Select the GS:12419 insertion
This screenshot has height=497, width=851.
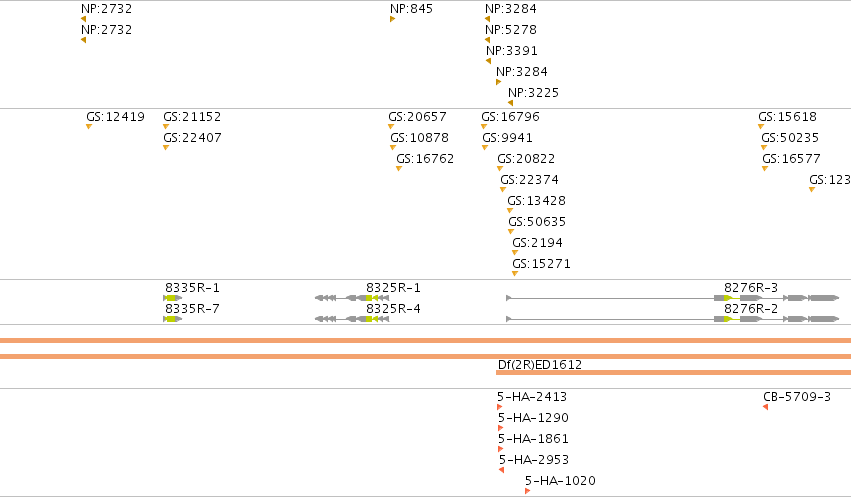click(x=89, y=127)
